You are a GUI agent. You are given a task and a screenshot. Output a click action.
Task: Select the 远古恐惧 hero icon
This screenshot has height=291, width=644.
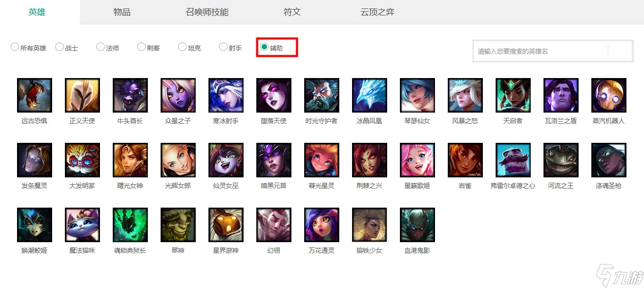35,96
